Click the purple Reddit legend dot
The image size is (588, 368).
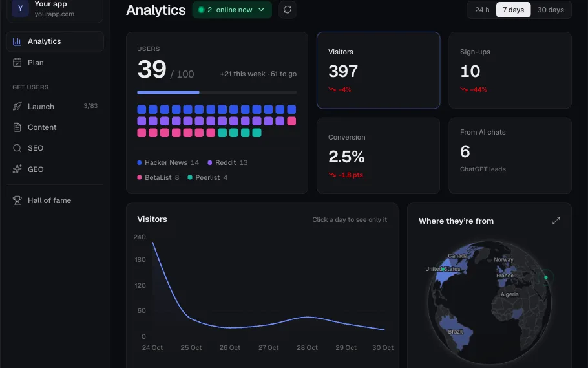(x=209, y=162)
